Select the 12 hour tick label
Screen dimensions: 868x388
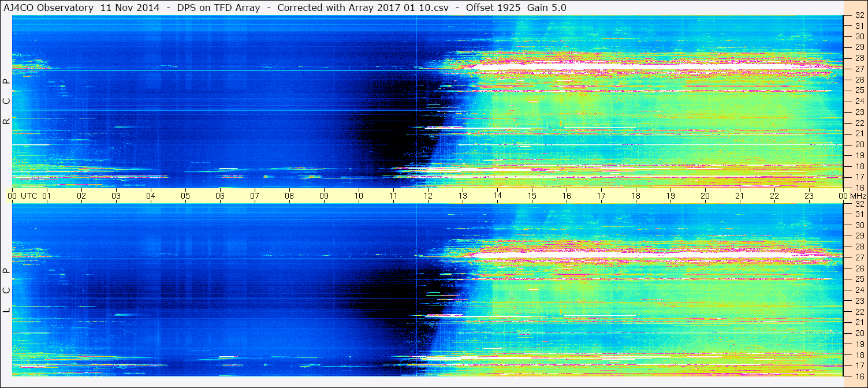point(428,196)
